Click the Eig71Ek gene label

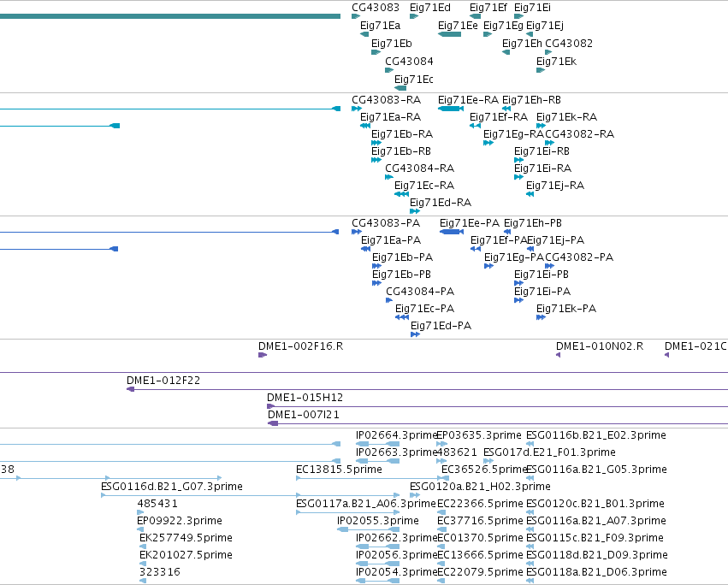556,62
